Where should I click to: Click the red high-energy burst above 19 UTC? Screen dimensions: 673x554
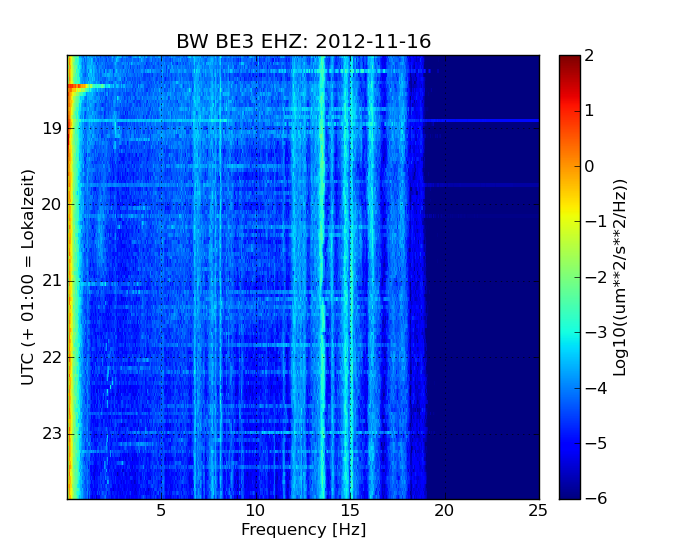pyautogui.click(x=77, y=87)
